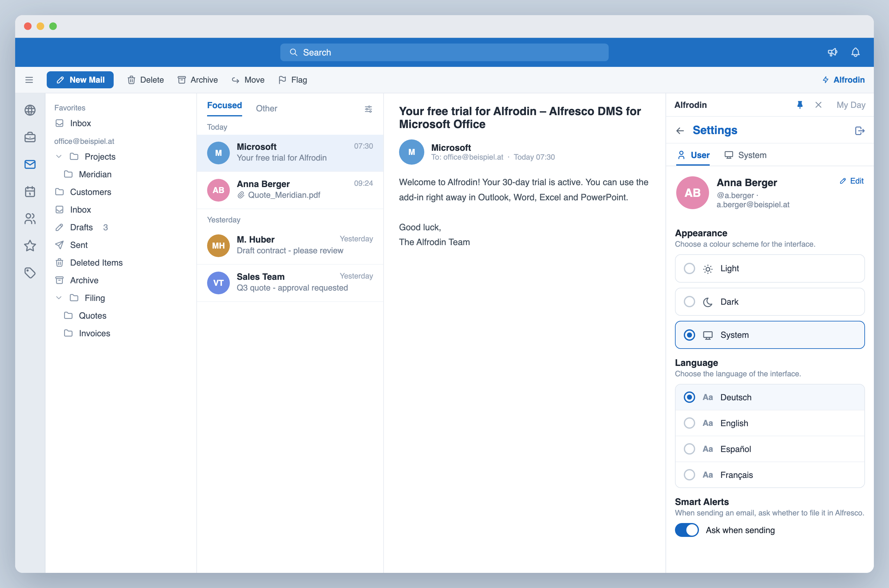
Task: Open the People contacts icon in left rail
Action: click(x=30, y=219)
